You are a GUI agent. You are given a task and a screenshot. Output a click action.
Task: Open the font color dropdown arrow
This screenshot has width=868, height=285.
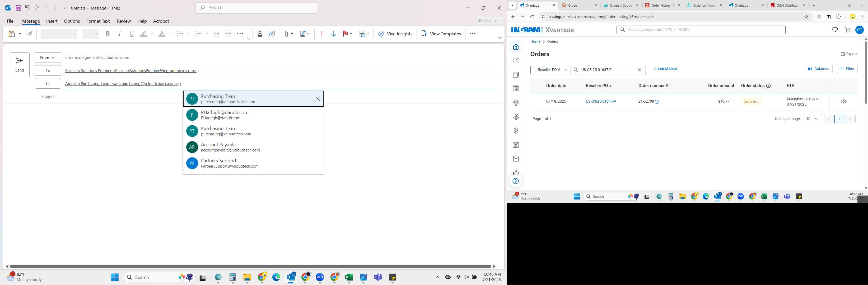coord(170,34)
